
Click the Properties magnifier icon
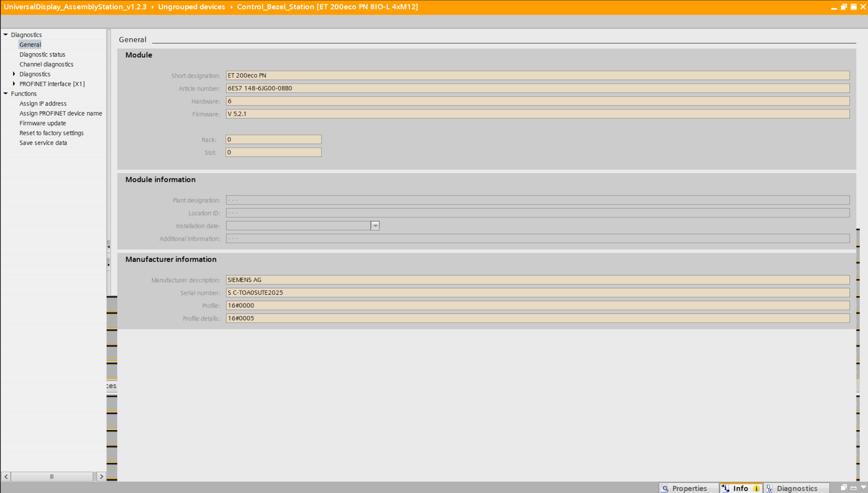click(x=665, y=488)
